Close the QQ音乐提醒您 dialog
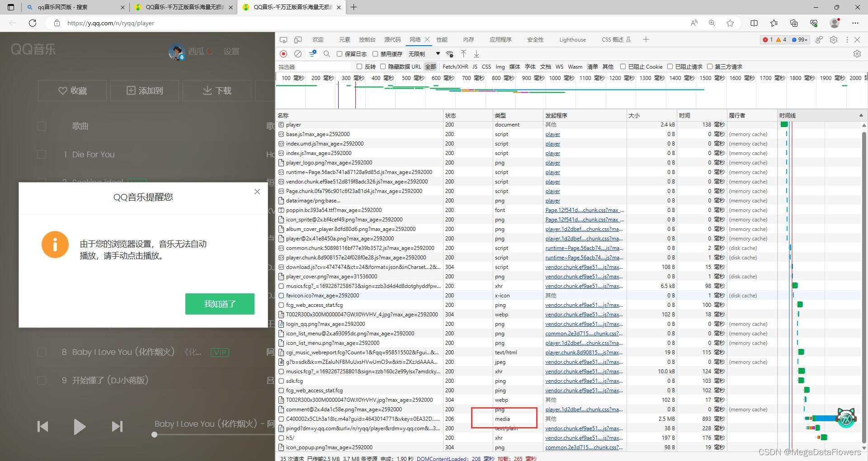 257,192
